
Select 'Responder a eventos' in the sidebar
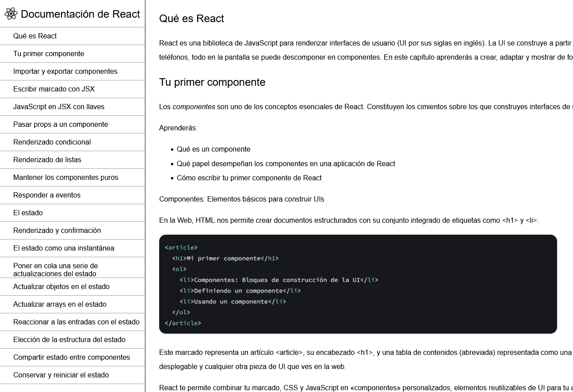point(46,195)
